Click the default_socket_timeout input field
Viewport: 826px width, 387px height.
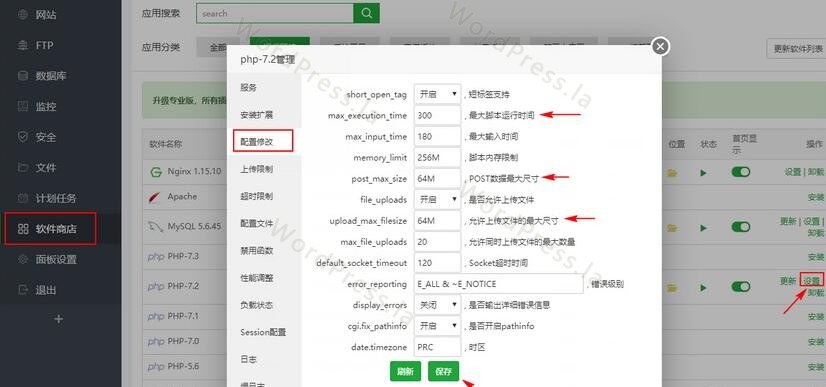(437, 263)
